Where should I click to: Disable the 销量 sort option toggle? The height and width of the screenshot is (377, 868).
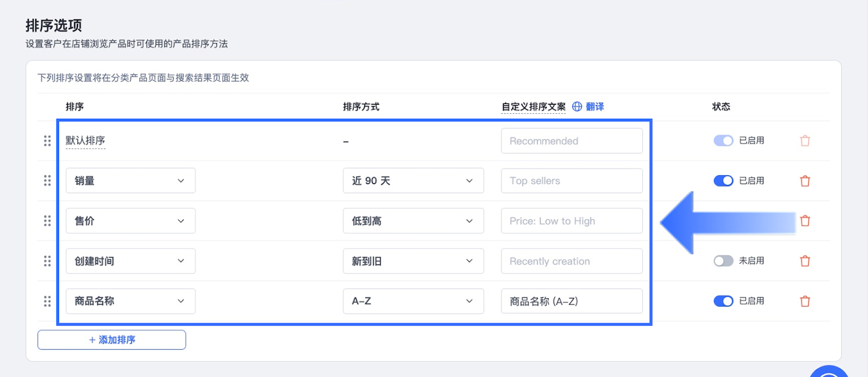(x=723, y=181)
